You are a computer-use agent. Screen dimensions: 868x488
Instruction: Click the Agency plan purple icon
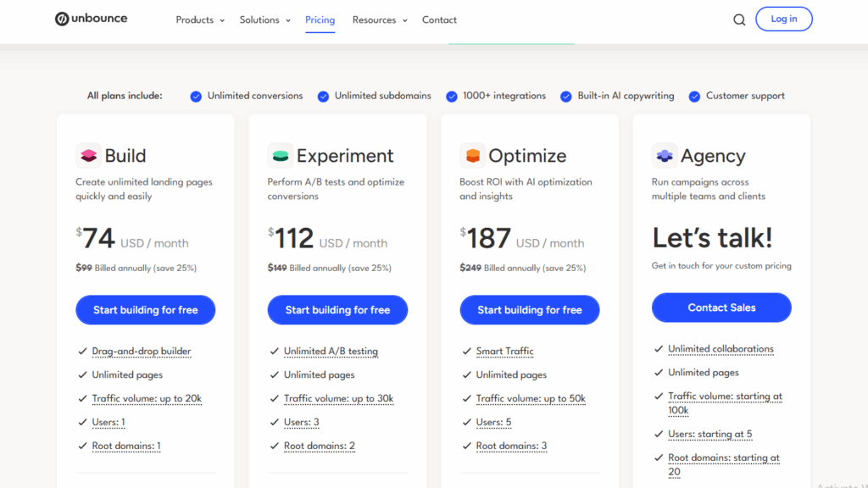(x=665, y=156)
